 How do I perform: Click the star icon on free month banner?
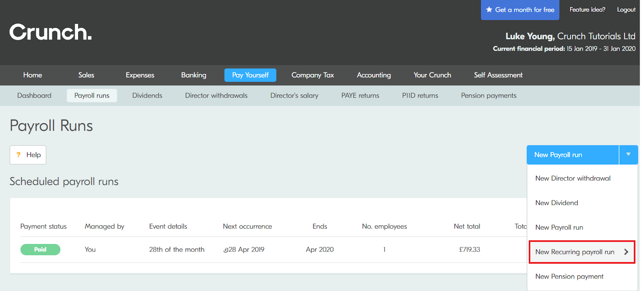pos(489,10)
